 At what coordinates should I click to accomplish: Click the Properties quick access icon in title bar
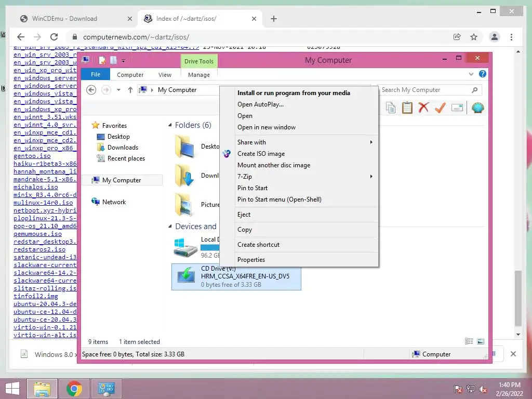click(102, 60)
